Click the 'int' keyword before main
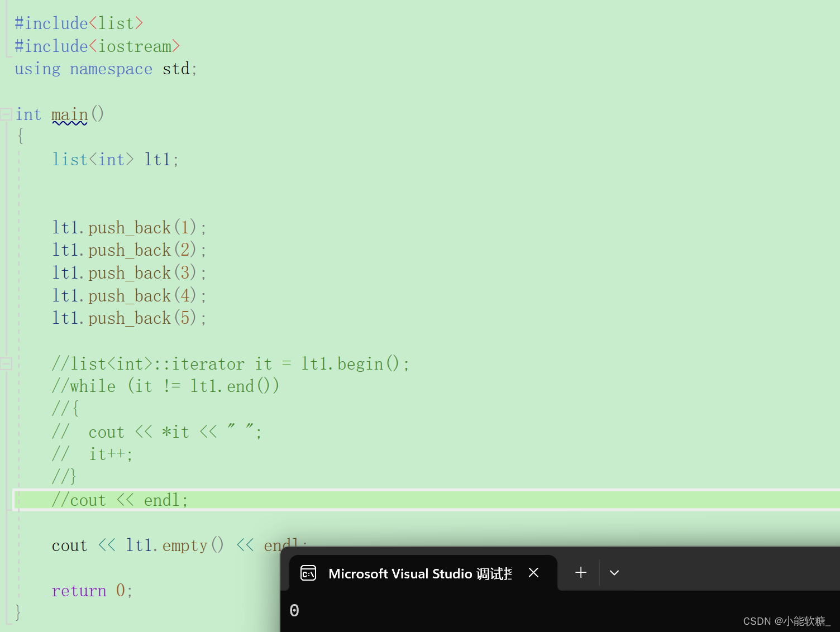The width and height of the screenshot is (840, 632). 28,114
